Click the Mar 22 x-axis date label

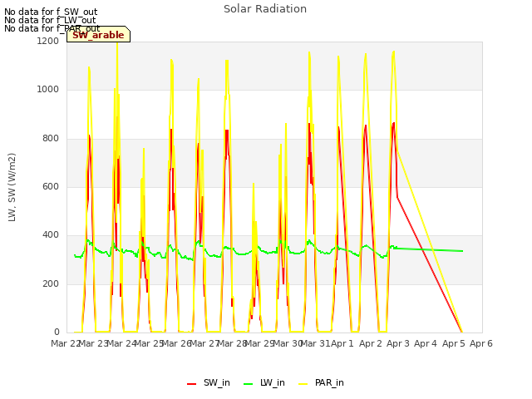pyautogui.click(x=66, y=343)
